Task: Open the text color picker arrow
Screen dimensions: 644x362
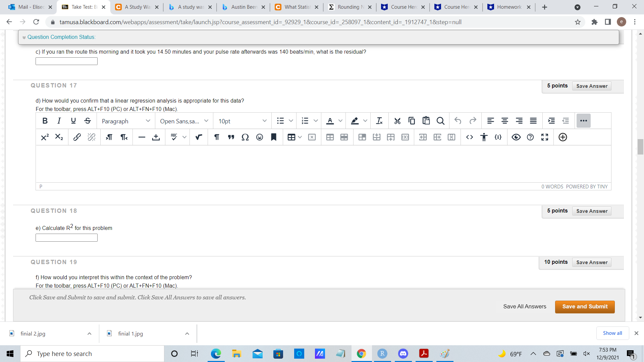Action: click(x=340, y=121)
